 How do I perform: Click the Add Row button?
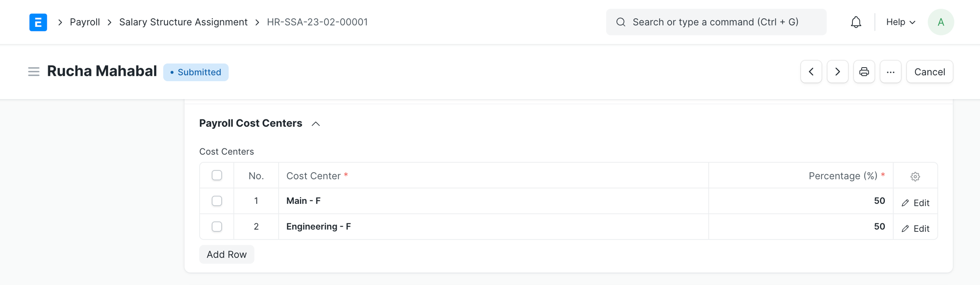pyautogui.click(x=226, y=254)
